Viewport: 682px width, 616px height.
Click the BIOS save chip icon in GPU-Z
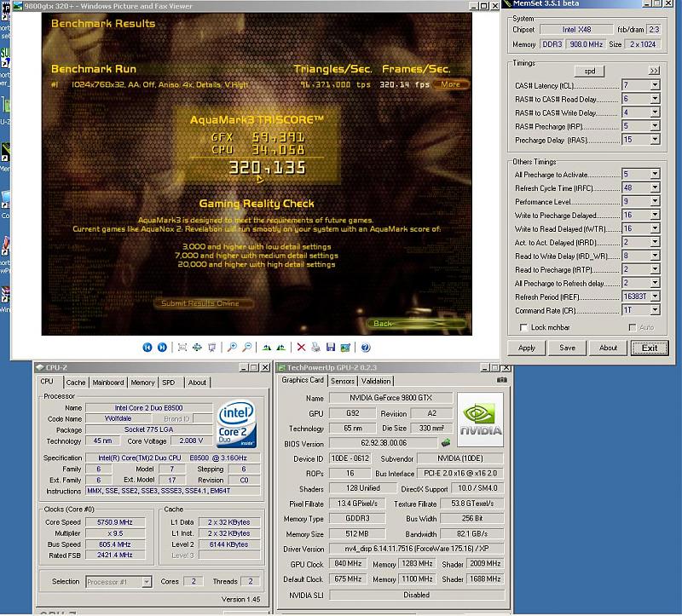[446, 443]
